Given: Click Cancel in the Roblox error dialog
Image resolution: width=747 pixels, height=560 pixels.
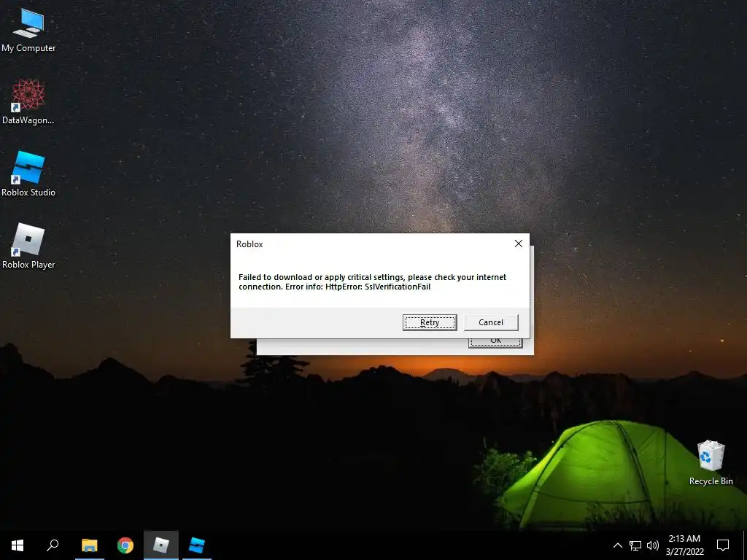Looking at the screenshot, I should tap(491, 322).
